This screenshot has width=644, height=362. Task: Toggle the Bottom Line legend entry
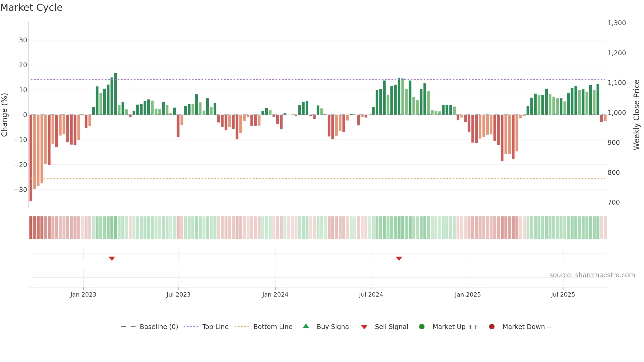pos(264,327)
